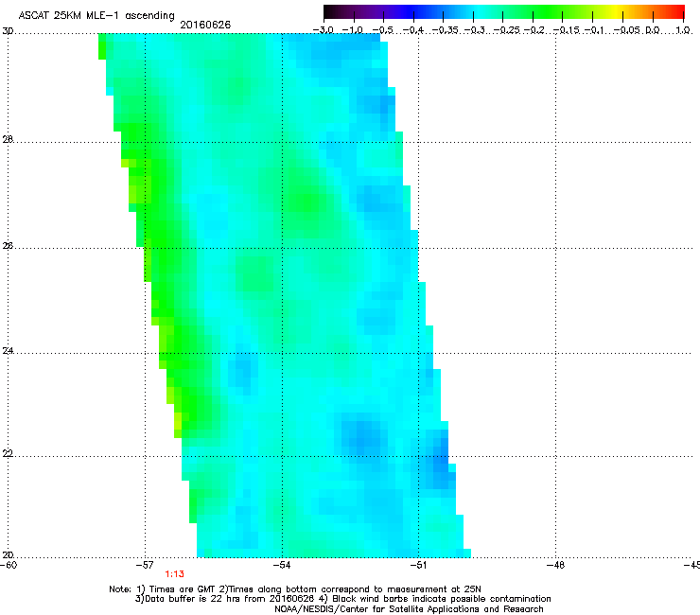Click the longitude axis label "-48"
Viewport: 700px width, 615px height.
(556, 565)
